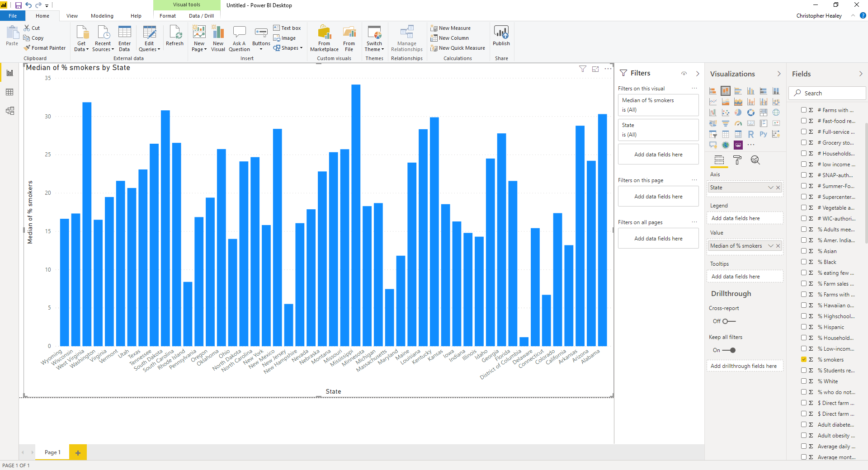Open the Data / Drill tab
The height and width of the screenshot is (470, 868).
[x=202, y=16]
